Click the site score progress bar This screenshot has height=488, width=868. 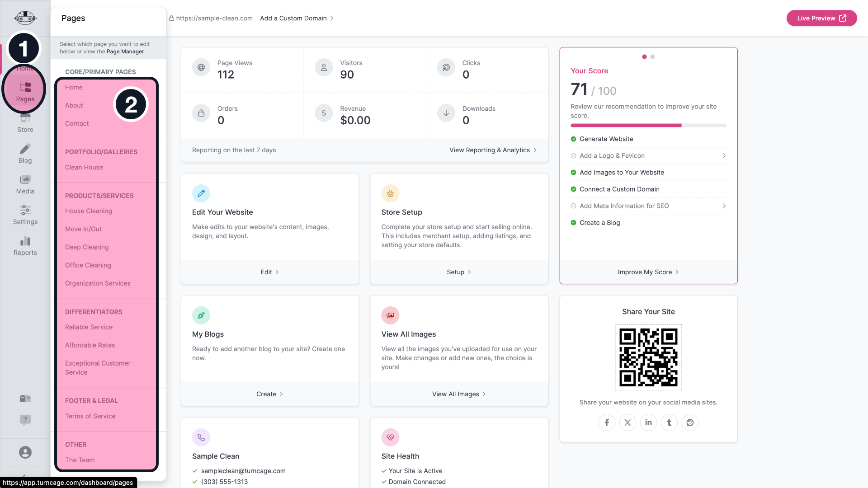[x=648, y=125]
